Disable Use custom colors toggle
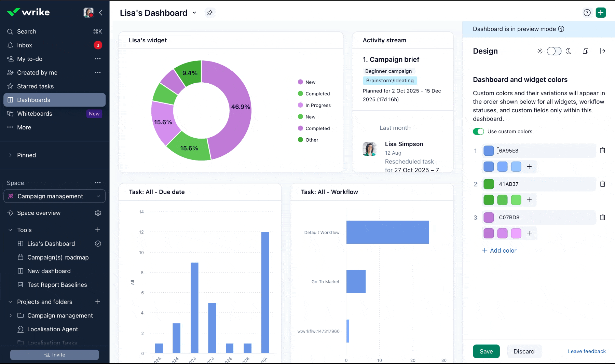The image size is (615, 364). [x=478, y=131]
